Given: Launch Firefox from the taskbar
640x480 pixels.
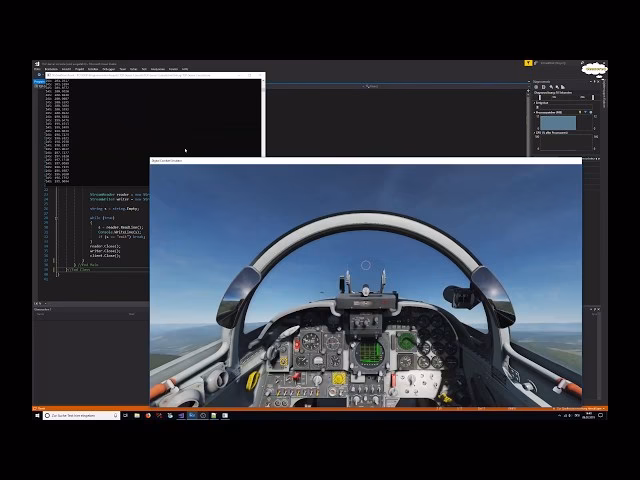Looking at the screenshot, I should [148, 416].
